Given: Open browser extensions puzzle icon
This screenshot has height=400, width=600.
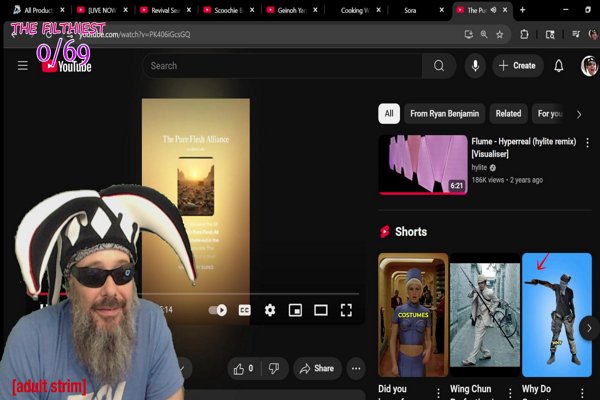Looking at the screenshot, I should [524, 34].
